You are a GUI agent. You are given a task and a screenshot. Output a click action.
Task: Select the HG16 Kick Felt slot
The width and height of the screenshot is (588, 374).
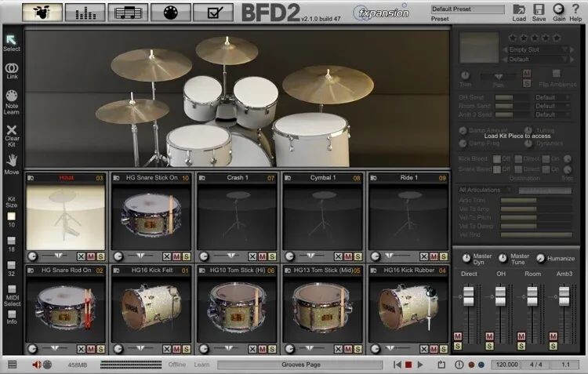point(151,310)
